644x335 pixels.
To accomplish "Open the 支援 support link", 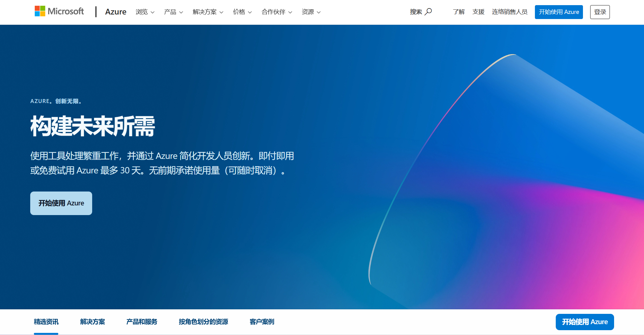I will point(478,12).
